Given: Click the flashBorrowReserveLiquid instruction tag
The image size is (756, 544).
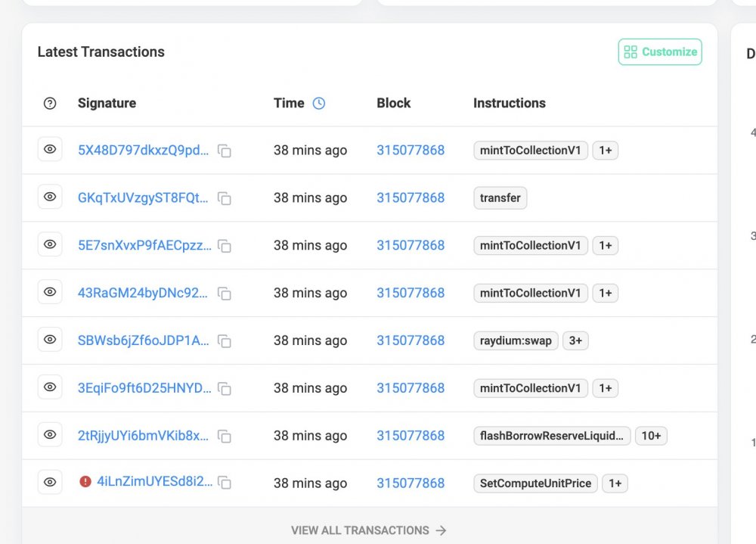Looking at the screenshot, I should pyautogui.click(x=552, y=435).
